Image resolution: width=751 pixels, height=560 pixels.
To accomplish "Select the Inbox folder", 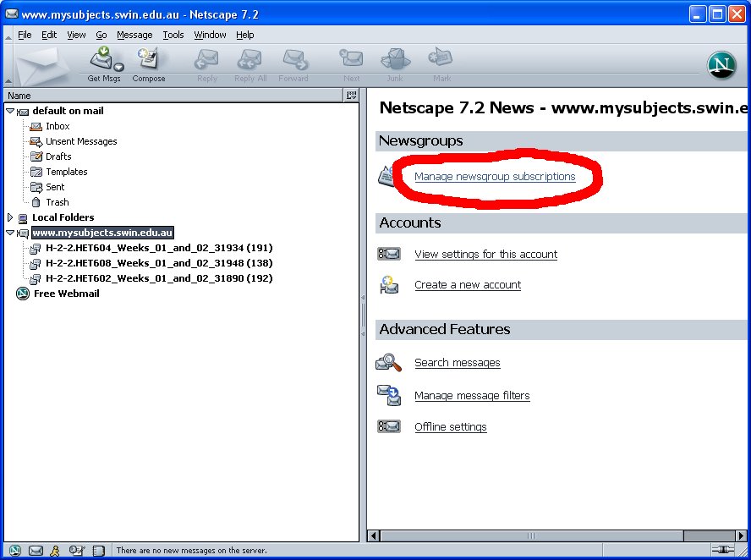I will [58, 126].
